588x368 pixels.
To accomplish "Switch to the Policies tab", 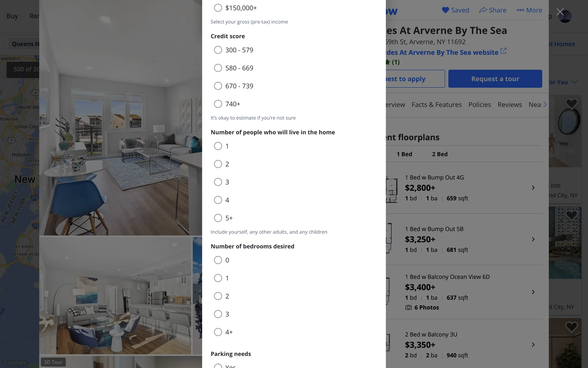I will (480, 105).
